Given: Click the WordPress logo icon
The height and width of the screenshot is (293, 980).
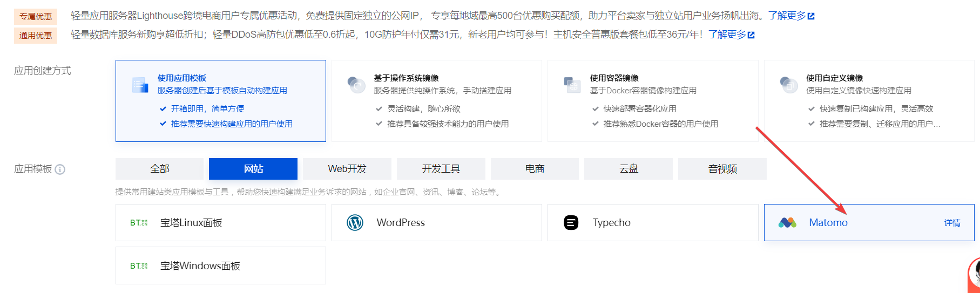Looking at the screenshot, I should point(355,222).
